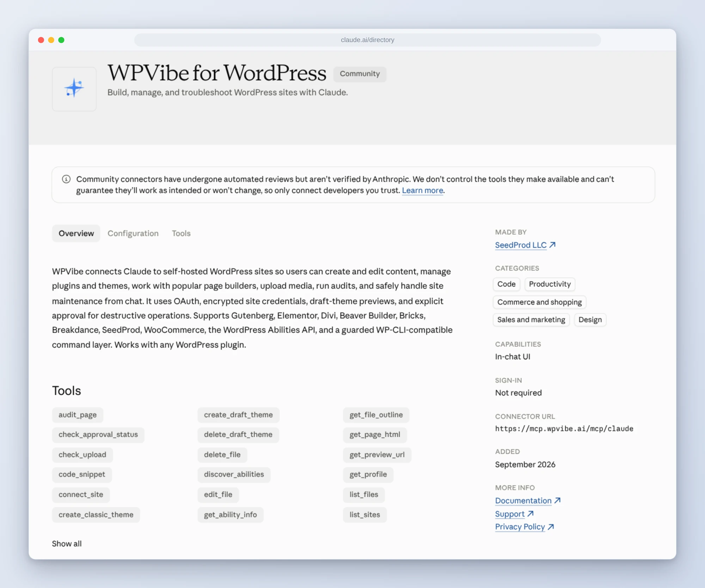Click the get_page_html tool chip
The height and width of the screenshot is (588, 705).
click(375, 435)
